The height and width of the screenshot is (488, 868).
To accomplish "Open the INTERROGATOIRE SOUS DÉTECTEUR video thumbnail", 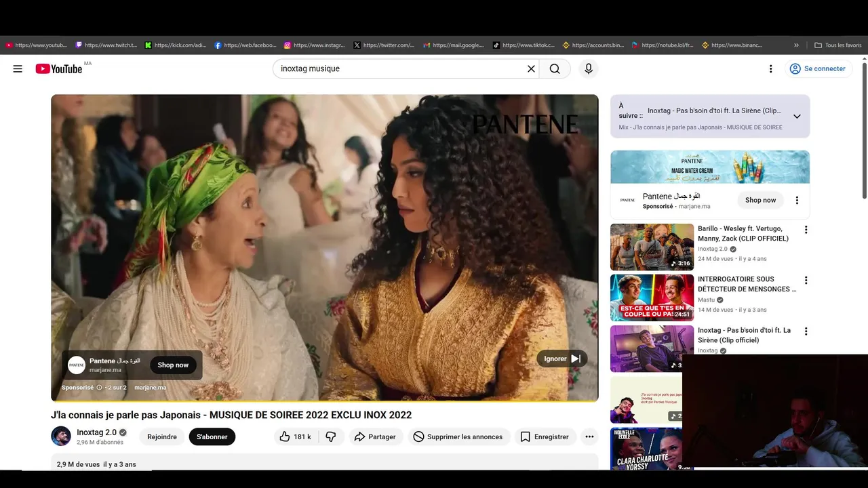I will point(652,298).
